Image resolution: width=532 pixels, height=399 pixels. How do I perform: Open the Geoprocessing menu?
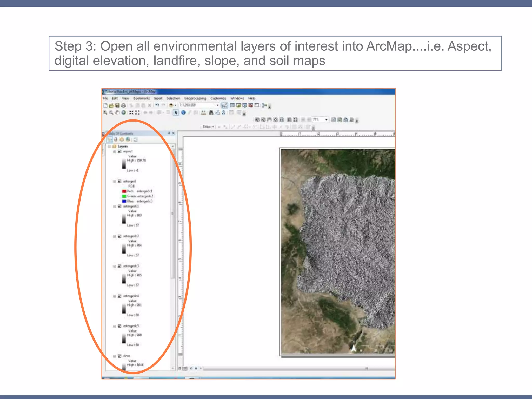pos(195,98)
